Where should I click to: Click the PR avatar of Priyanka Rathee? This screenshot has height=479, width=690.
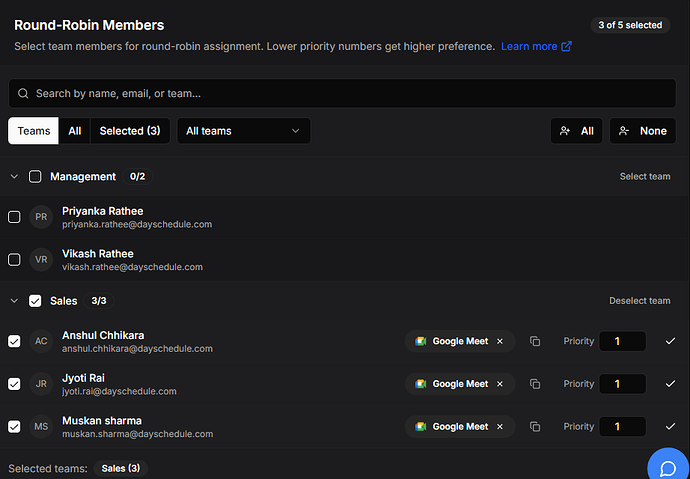[41, 217]
